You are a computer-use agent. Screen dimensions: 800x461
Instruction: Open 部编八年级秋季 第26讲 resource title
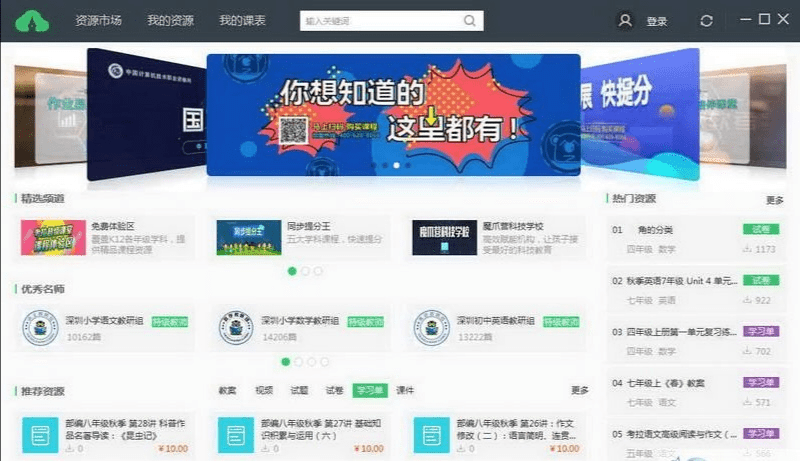point(516,429)
